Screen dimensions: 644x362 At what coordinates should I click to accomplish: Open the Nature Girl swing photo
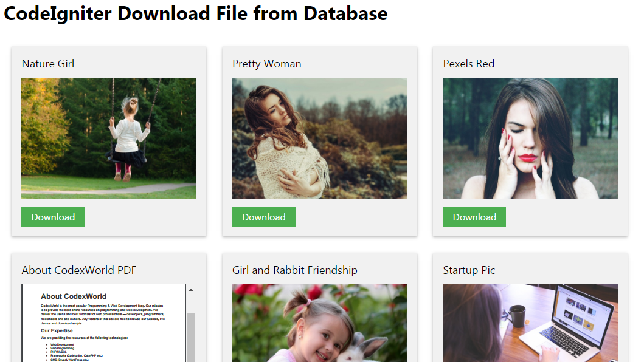tap(109, 138)
